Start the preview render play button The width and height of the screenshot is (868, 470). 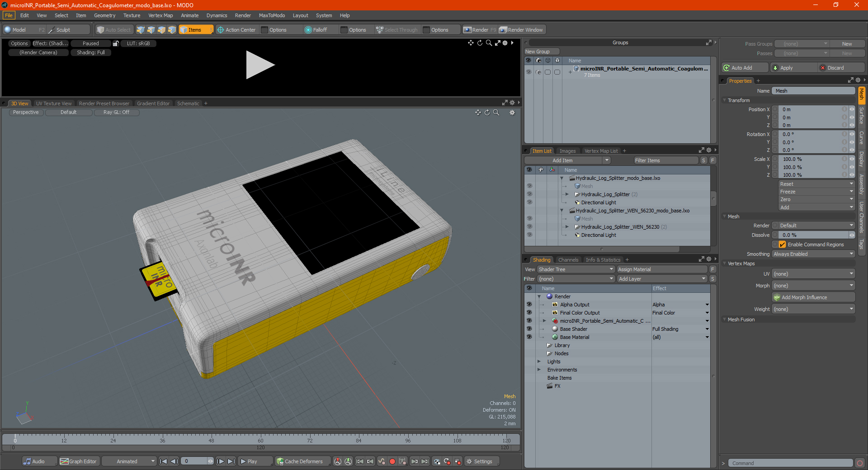[260, 65]
